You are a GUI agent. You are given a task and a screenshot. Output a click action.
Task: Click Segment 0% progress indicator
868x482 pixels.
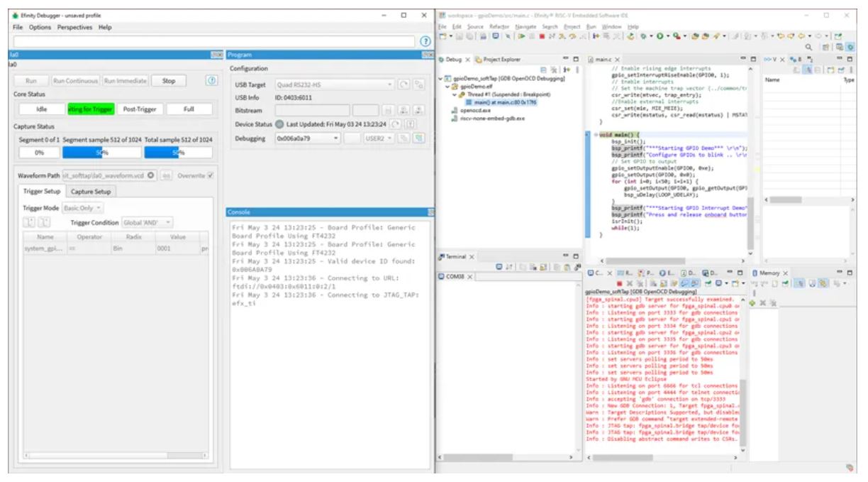point(39,153)
